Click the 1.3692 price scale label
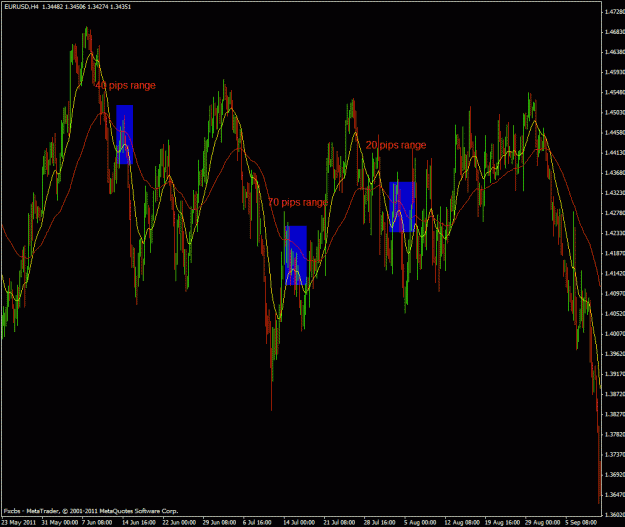 615,475
